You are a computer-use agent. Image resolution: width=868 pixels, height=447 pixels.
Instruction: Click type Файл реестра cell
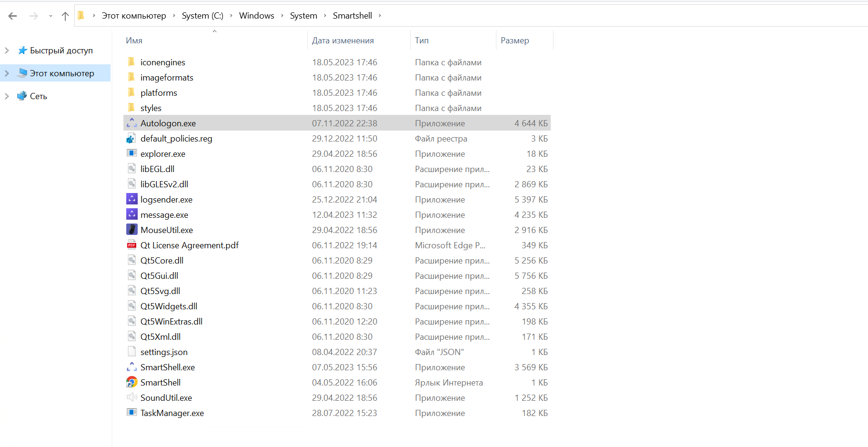441,139
